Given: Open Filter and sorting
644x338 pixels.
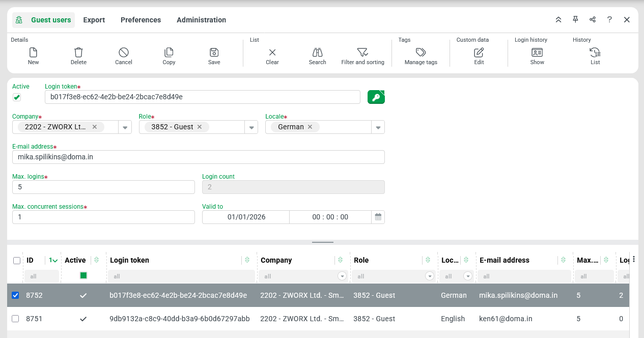Looking at the screenshot, I should 362,52.
